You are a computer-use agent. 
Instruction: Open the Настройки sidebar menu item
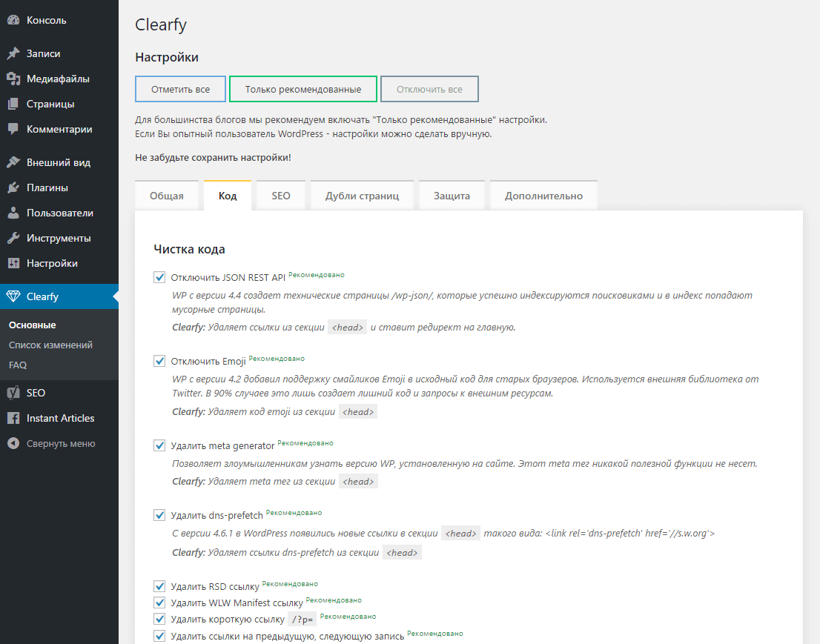coord(52,263)
